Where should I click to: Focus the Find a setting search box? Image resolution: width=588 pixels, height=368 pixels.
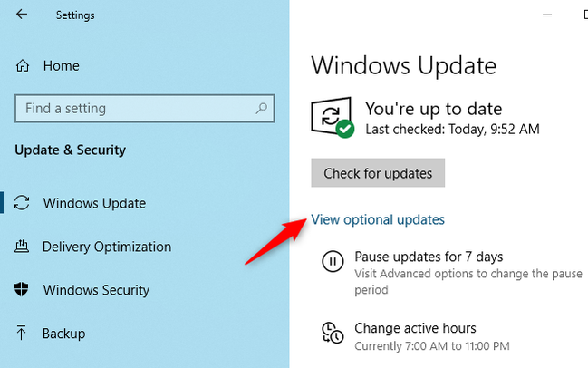[x=136, y=109]
